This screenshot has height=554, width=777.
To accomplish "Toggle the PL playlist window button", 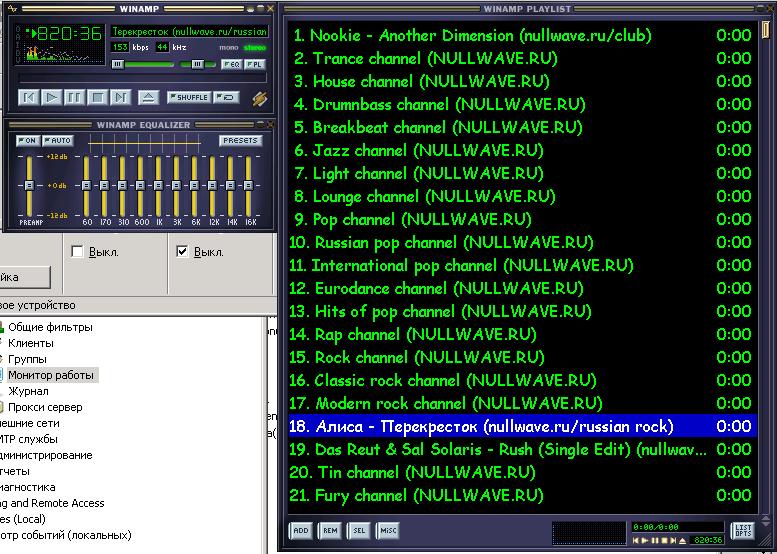I will pos(255,64).
